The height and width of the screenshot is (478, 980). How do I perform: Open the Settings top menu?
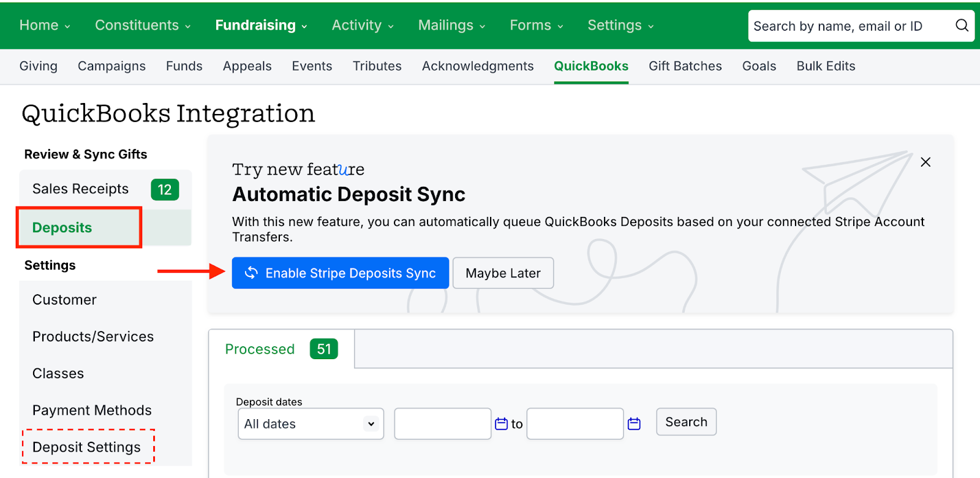click(620, 25)
